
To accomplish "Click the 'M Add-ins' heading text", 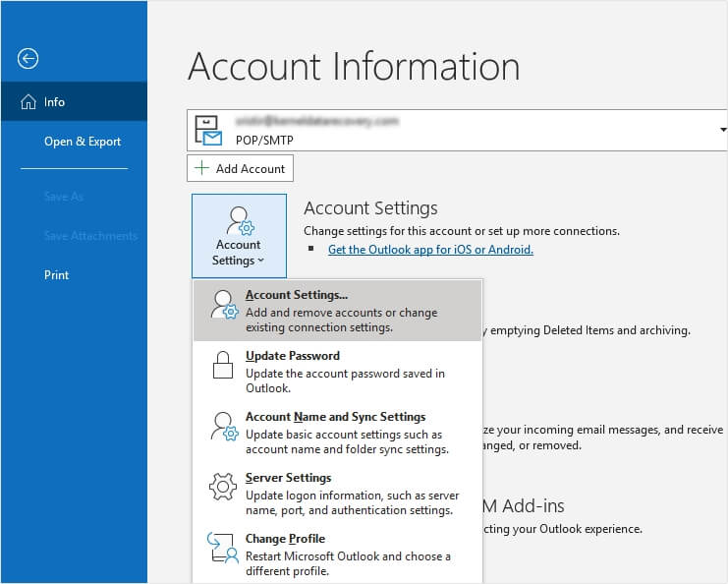I will coord(524,506).
